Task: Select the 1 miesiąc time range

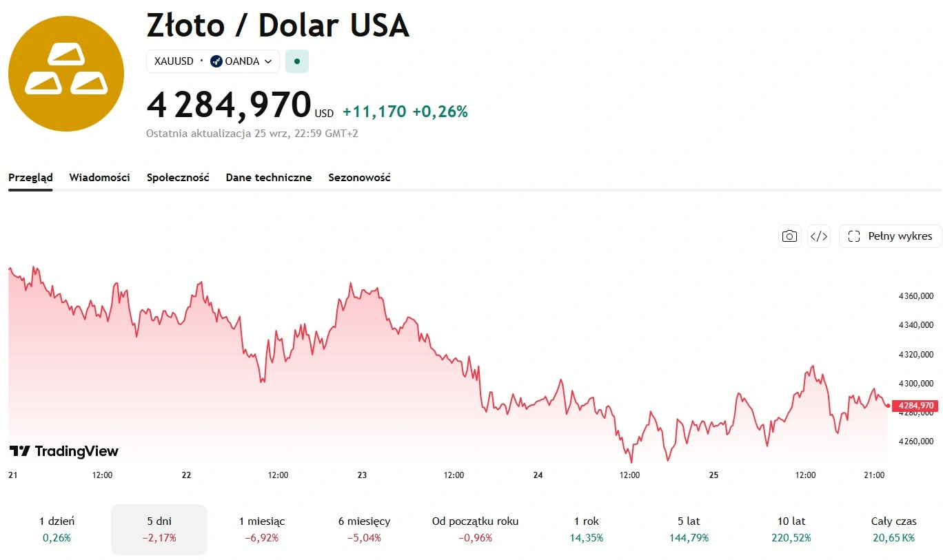Action: [262, 529]
